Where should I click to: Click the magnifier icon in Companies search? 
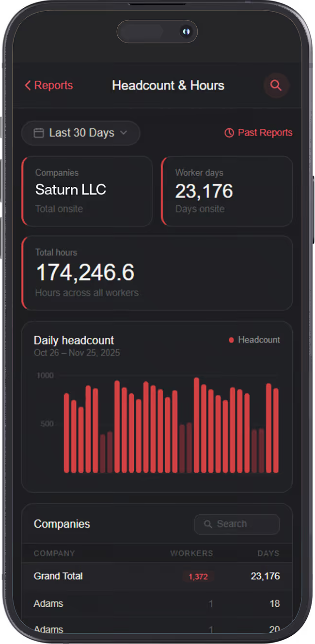pyautogui.click(x=208, y=524)
